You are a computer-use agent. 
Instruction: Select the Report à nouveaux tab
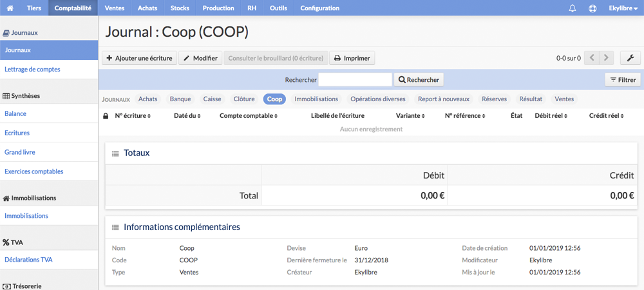(x=444, y=99)
